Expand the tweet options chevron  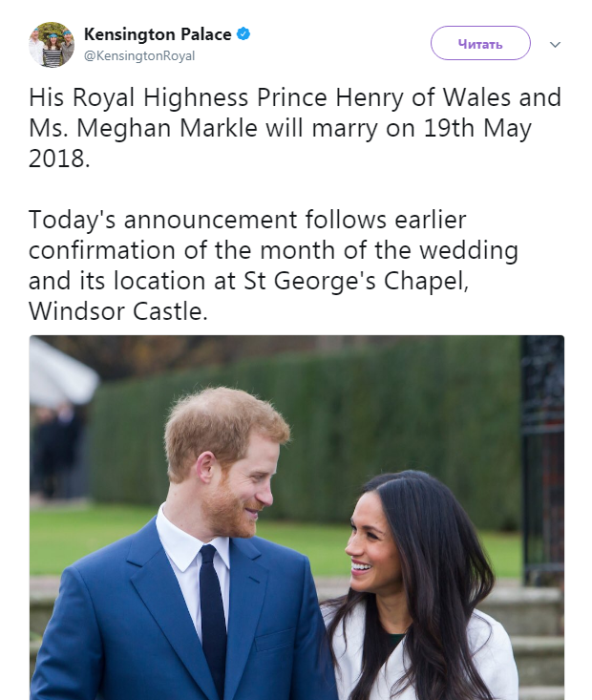(x=556, y=44)
